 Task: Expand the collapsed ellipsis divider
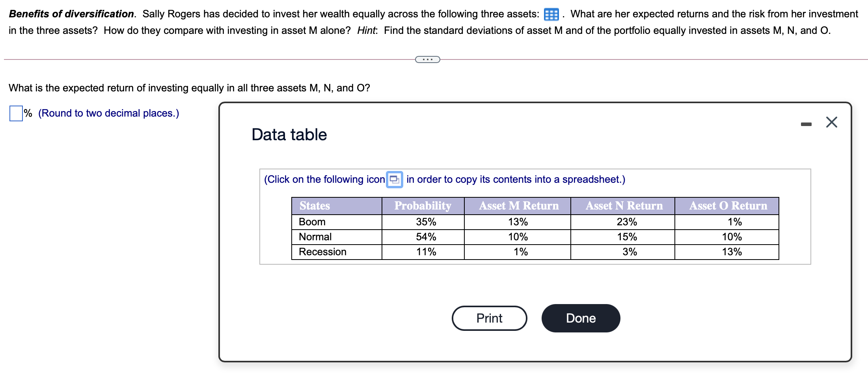[427, 59]
